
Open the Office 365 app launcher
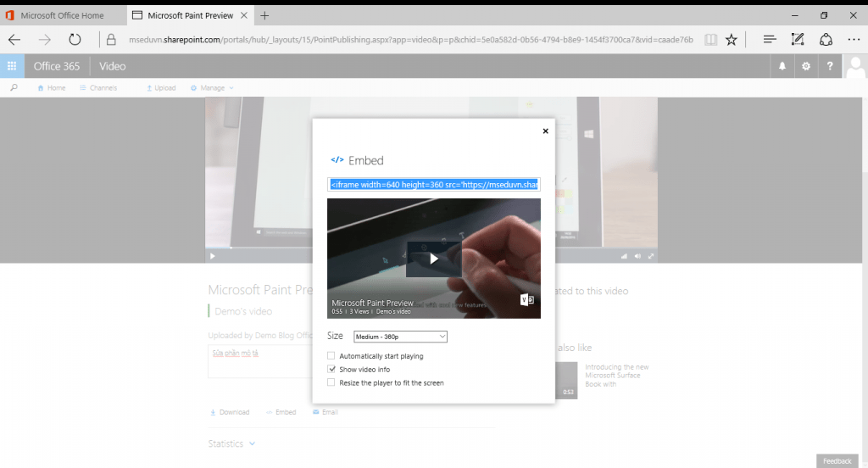click(12, 66)
